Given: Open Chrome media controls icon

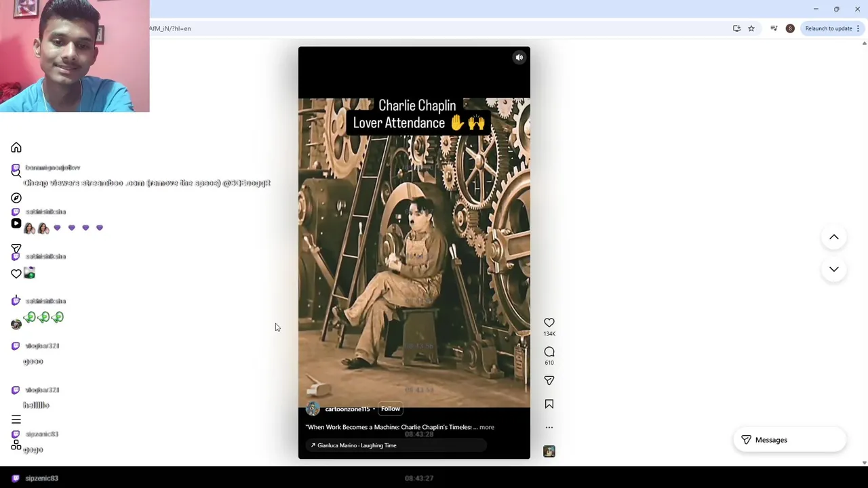Looking at the screenshot, I should (774, 28).
